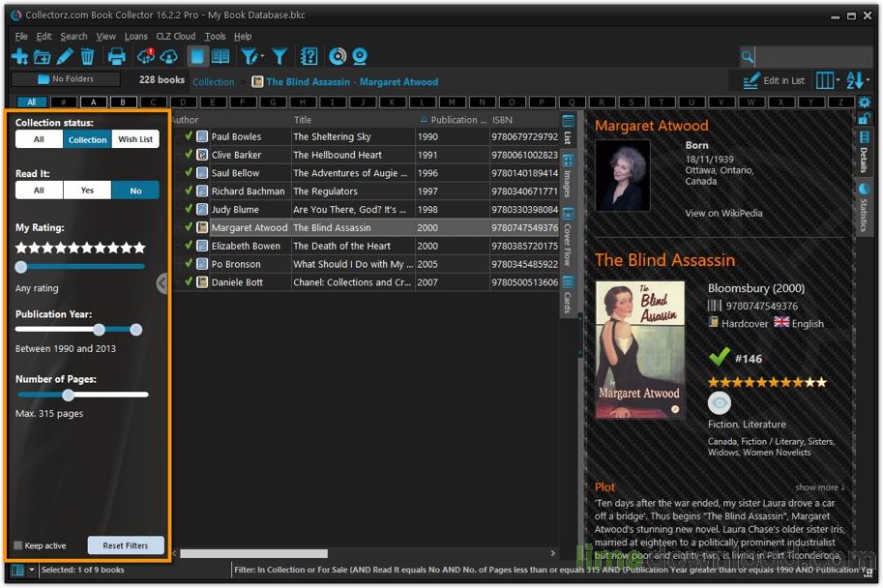Click the Reset Filters button
The height and width of the screenshot is (588, 883).
tap(126, 545)
